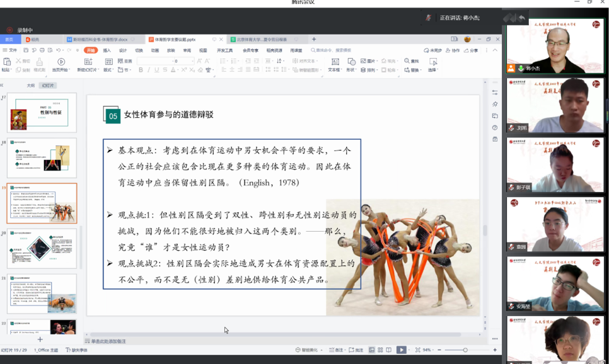Toggle underline formatting with the U icon
Screen dimensions: 609x364
click(155, 70)
